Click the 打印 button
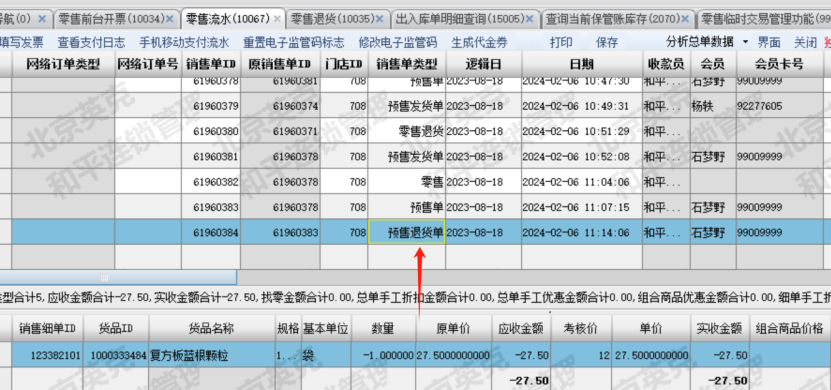The height and width of the screenshot is (390, 831). pyautogui.click(x=561, y=42)
